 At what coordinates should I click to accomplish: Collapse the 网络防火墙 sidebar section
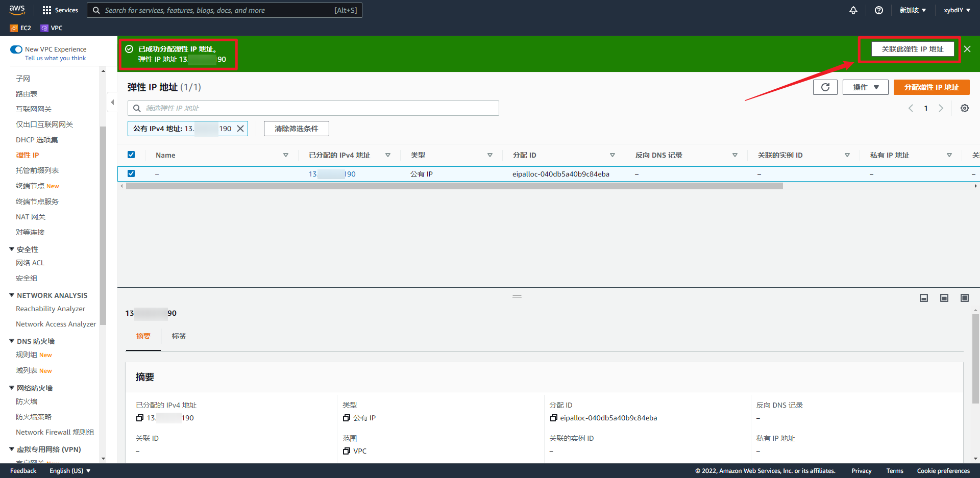[x=12, y=388]
